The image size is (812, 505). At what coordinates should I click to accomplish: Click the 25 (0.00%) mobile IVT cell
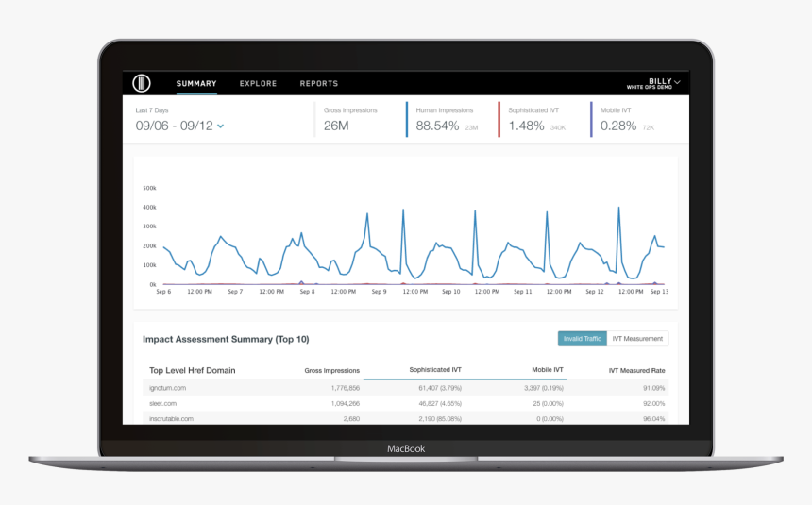pos(548,403)
